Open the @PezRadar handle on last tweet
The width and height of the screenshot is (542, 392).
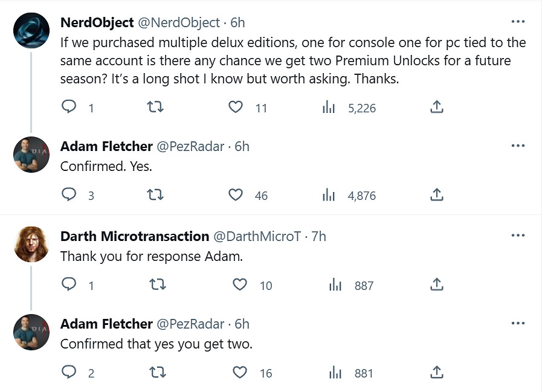click(x=190, y=324)
